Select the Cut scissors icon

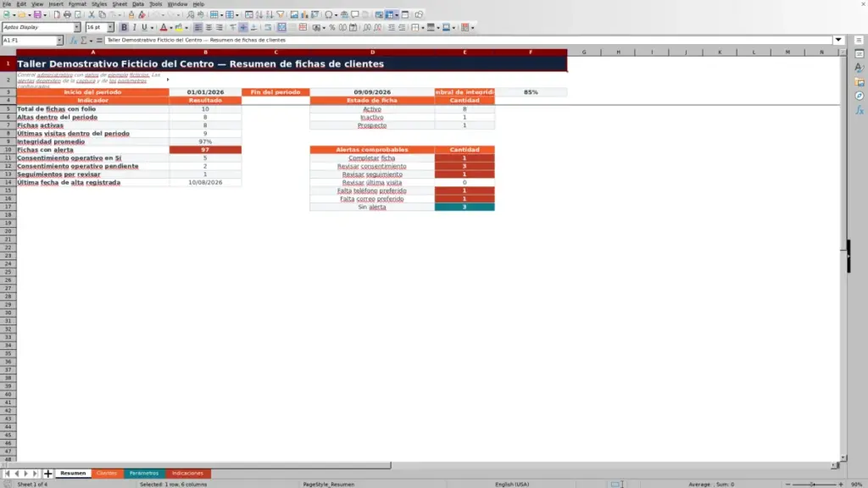[92, 15]
